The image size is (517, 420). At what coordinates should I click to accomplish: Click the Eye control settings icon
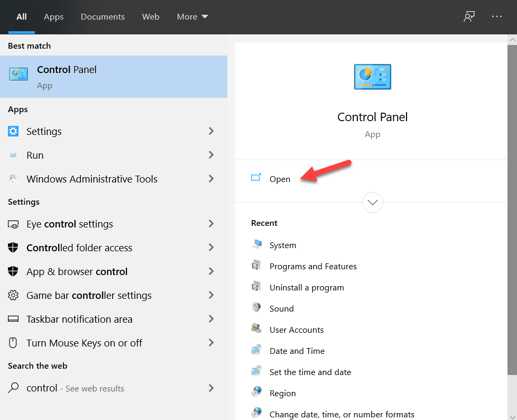[13, 224]
